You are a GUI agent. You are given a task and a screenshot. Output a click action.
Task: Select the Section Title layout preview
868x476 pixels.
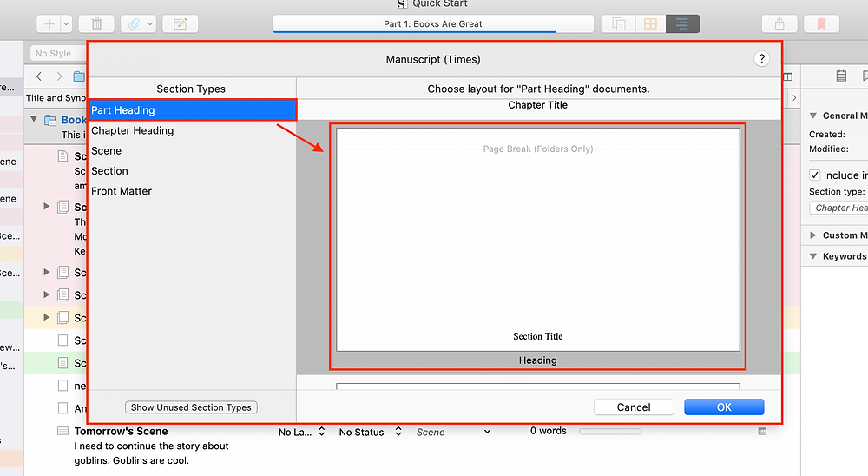[x=537, y=240]
